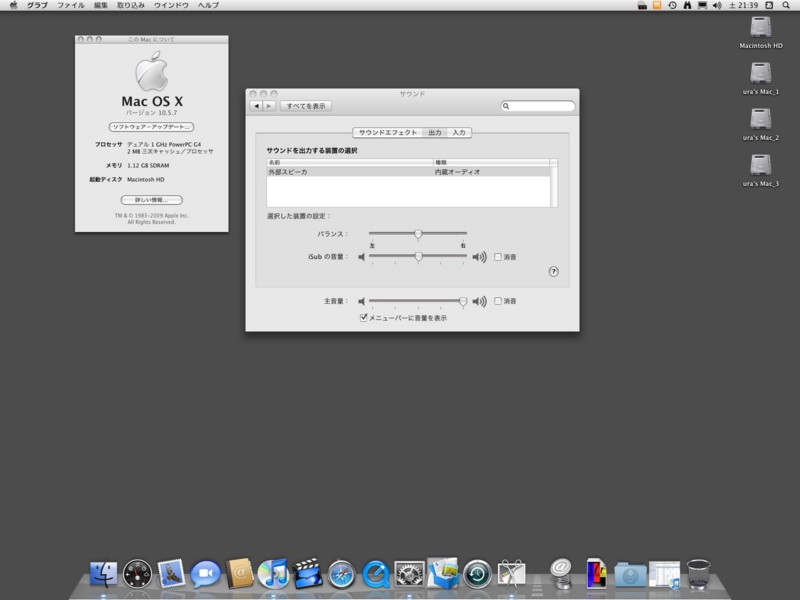This screenshot has height=600, width=800.
Task: Go back in Sound preferences toolbar
Action: pyautogui.click(x=256, y=106)
